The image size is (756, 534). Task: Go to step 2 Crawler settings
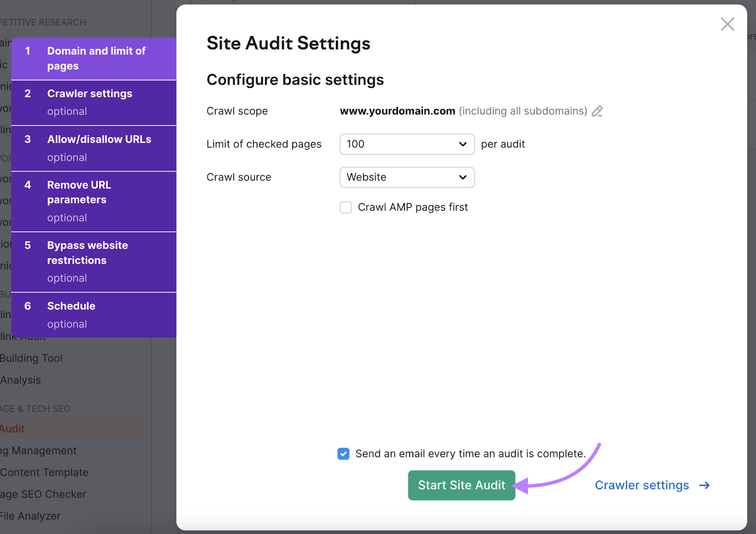click(94, 102)
